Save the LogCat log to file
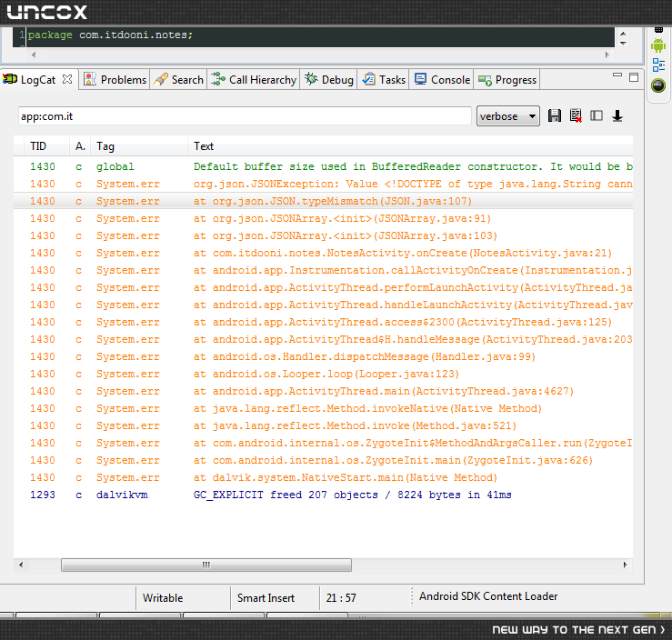672x640 pixels. [x=555, y=115]
